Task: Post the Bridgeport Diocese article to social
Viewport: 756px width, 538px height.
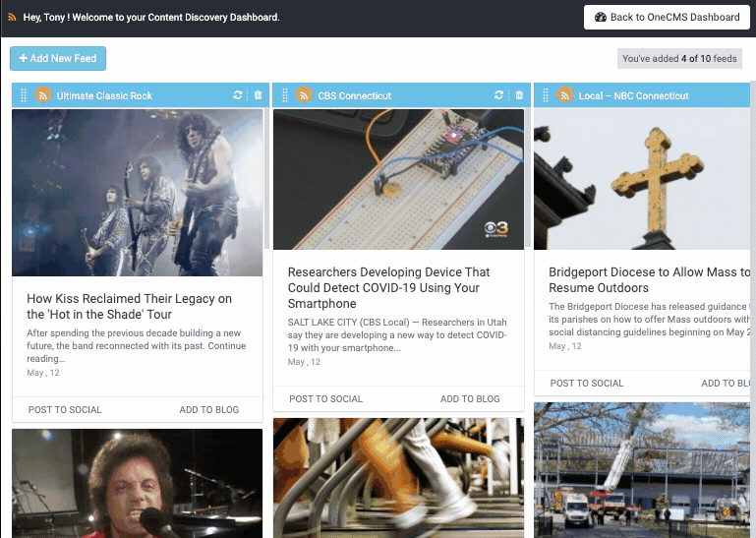Action: point(587,384)
